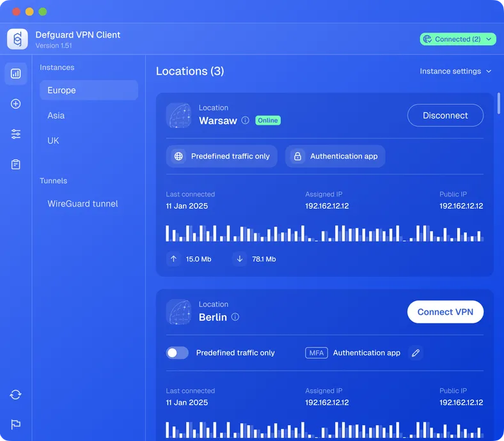The width and height of the screenshot is (504, 441).
Task: Click Warsaw Authentication app pill
Action: [x=335, y=156]
